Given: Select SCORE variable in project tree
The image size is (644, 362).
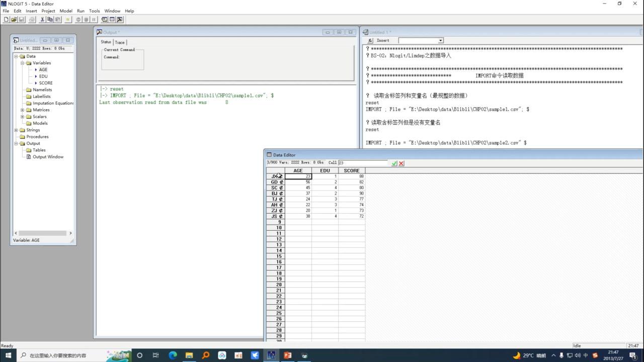Looking at the screenshot, I should (46, 83).
